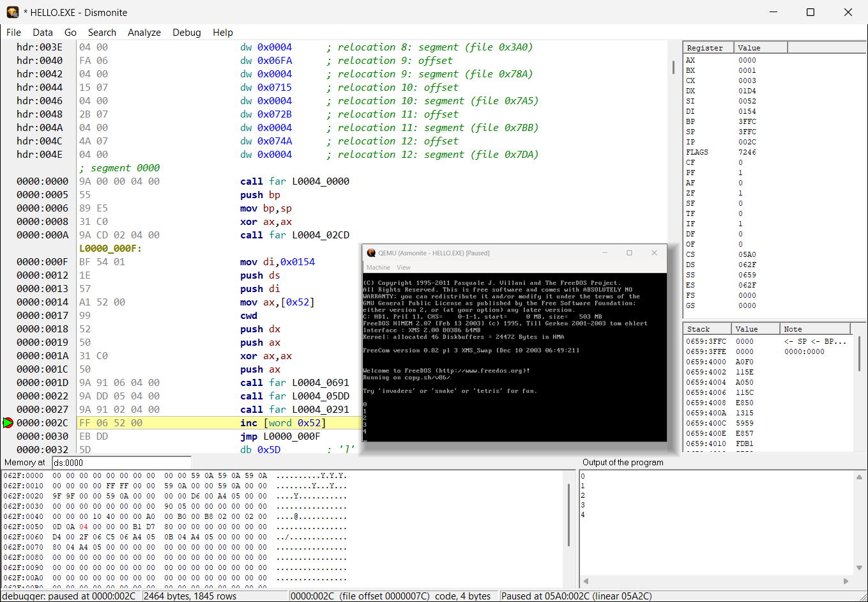This screenshot has width=868, height=602.
Task: Click the up arrow of the output panel scrollbar
Action: (x=859, y=477)
